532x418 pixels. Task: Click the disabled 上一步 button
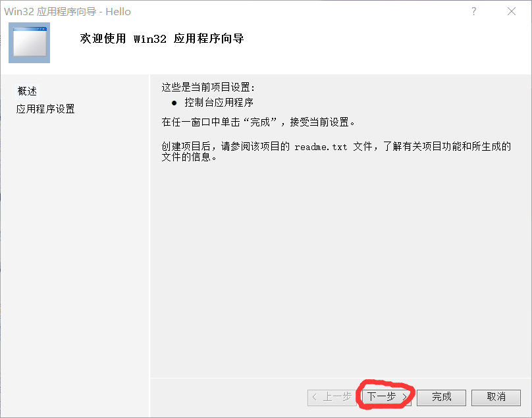click(332, 398)
